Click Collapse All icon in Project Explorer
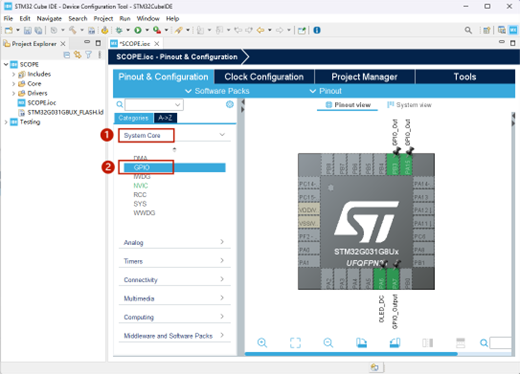The width and height of the screenshot is (520, 374). (x=67, y=55)
